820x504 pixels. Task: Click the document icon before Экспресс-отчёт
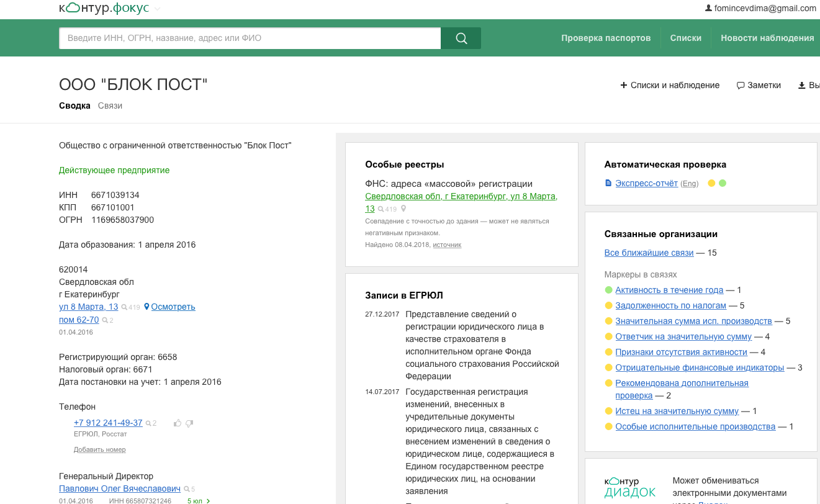tap(608, 183)
